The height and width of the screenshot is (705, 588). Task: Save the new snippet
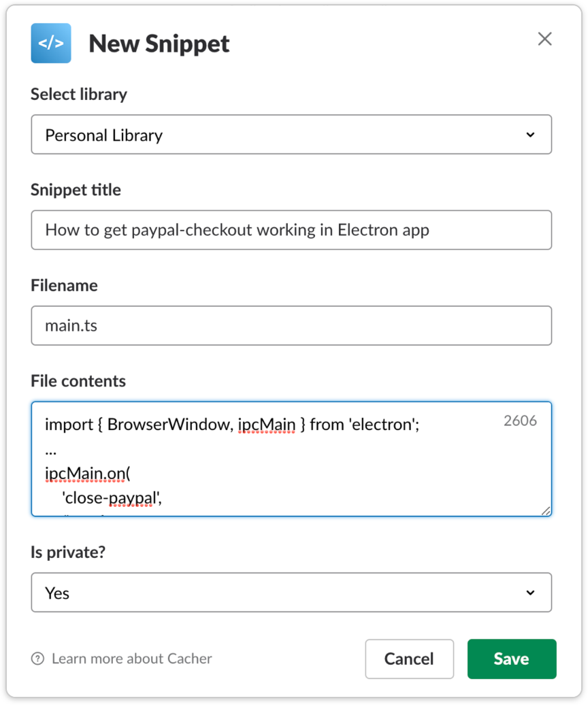click(x=511, y=659)
